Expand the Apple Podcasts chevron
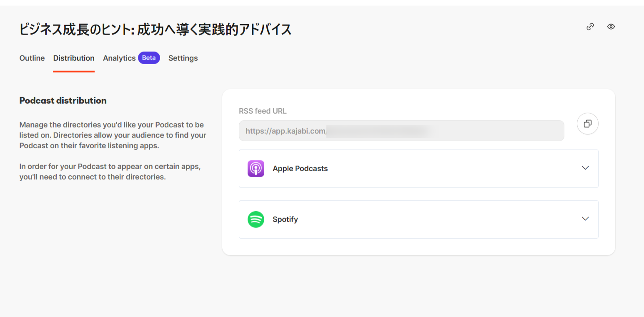Screen dimensions: 644x317 585,168
